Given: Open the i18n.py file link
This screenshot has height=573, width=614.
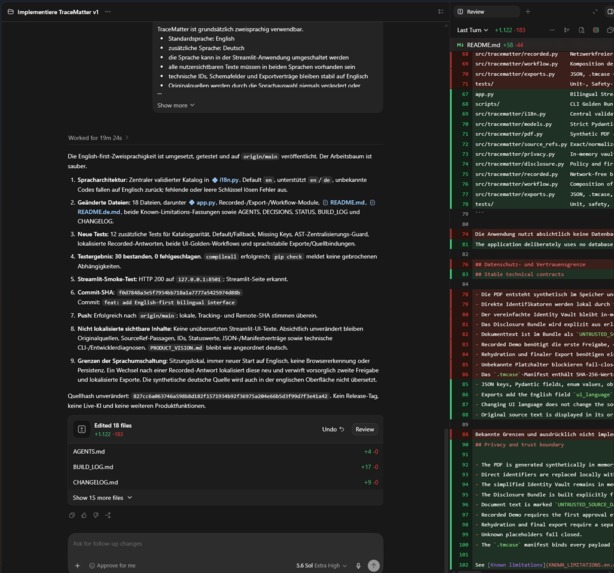Looking at the screenshot, I should 226,180.
